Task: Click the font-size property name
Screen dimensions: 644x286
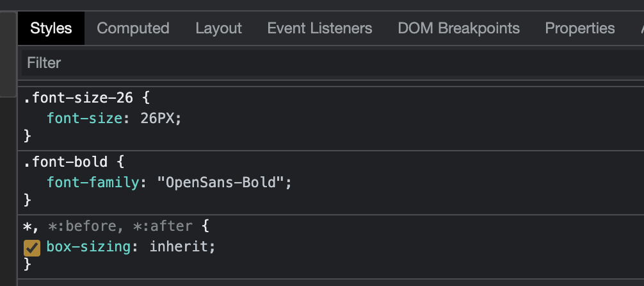Action: click(85, 119)
